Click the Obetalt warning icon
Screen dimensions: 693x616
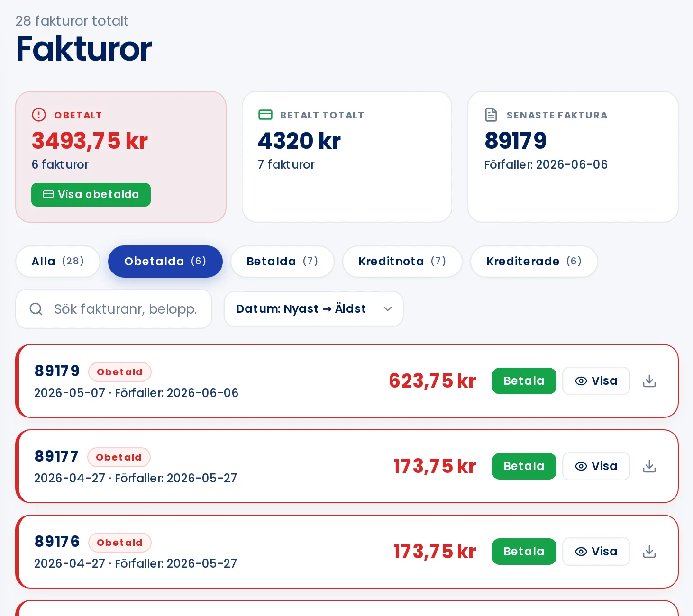click(39, 115)
